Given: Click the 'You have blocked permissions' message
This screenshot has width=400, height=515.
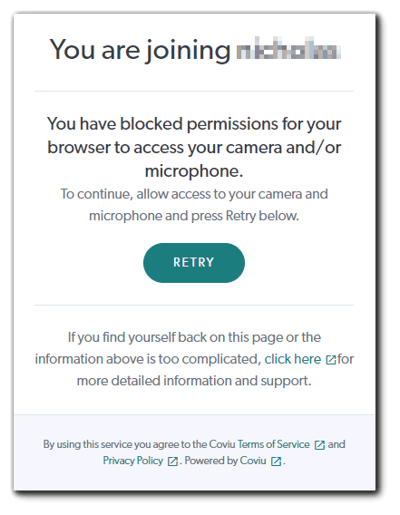Looking at the screenshot, I should point(194,147).
